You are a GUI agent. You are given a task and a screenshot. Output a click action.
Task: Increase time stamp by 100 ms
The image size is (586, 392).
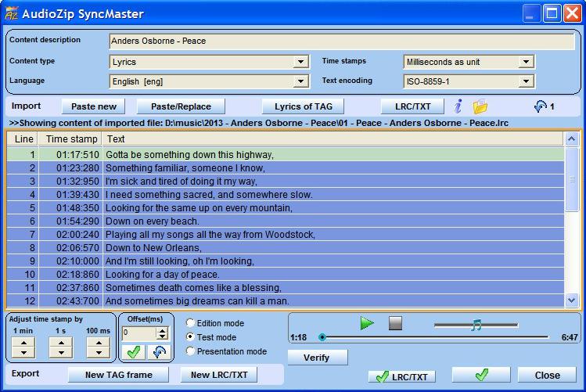[x=99, y=343]
